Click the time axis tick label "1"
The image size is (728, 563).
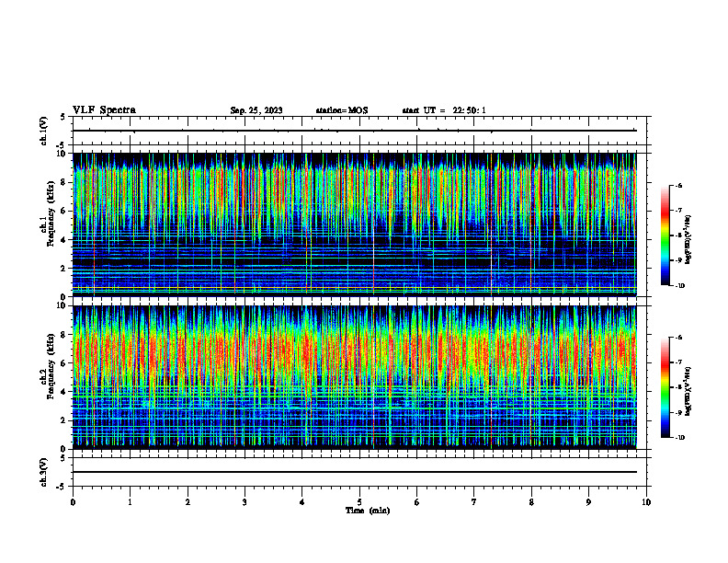tap(130, 502)
